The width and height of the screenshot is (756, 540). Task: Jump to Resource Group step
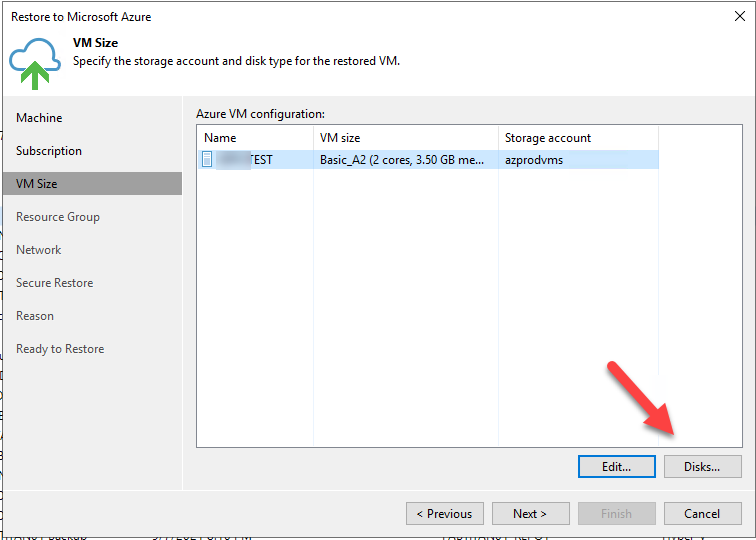pyautogui.click(x=58, y=217)
